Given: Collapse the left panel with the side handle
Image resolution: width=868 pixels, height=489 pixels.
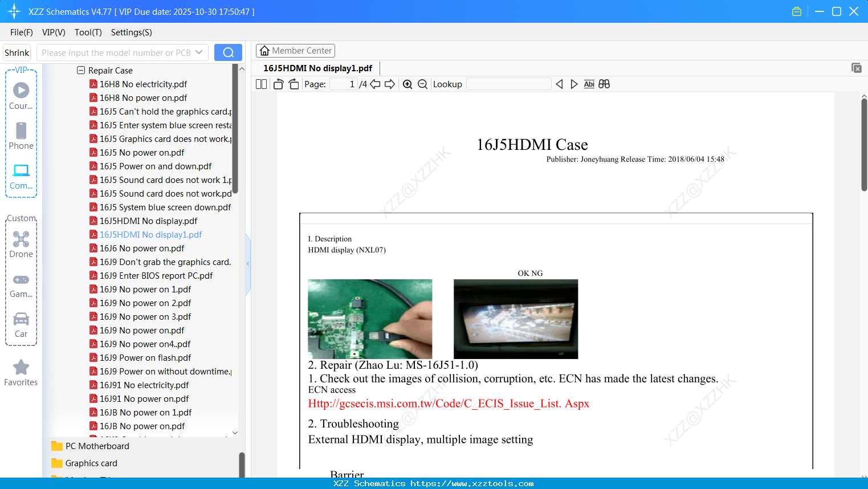Looking at the screenshot, I should (x=248, y=264).
